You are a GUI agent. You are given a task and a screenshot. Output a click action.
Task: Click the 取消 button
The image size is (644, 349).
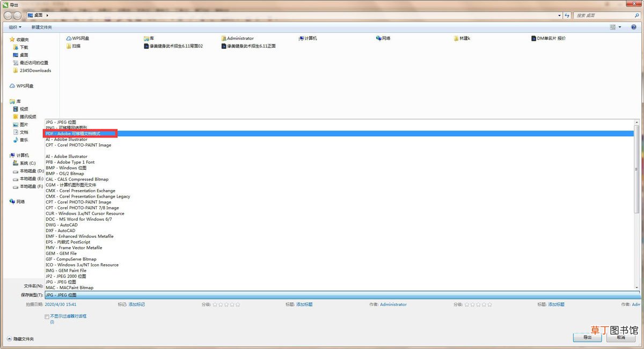(621, 337)
